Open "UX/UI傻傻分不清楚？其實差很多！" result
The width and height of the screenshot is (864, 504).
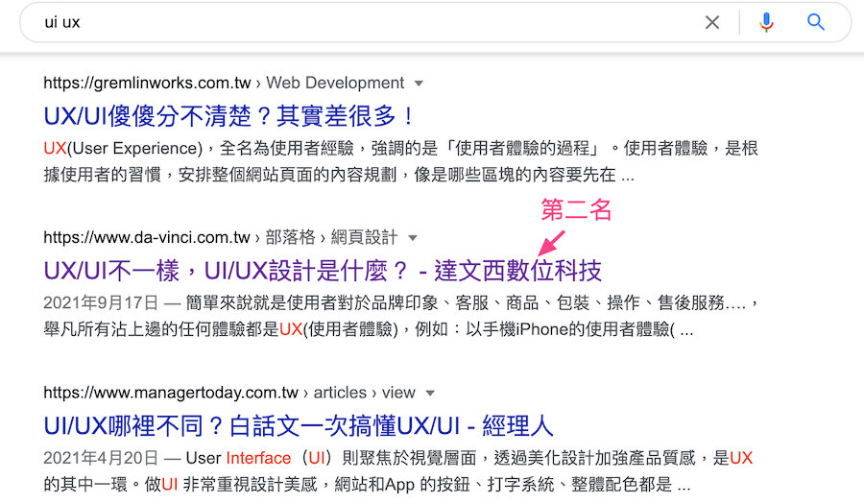click(x=228, y=115)
